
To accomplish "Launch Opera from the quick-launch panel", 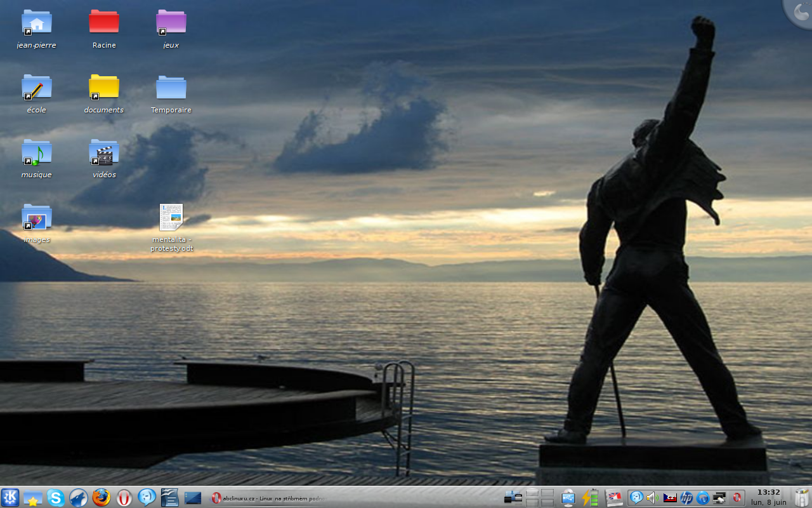I will pyautogui.click(x=124, y=498).
